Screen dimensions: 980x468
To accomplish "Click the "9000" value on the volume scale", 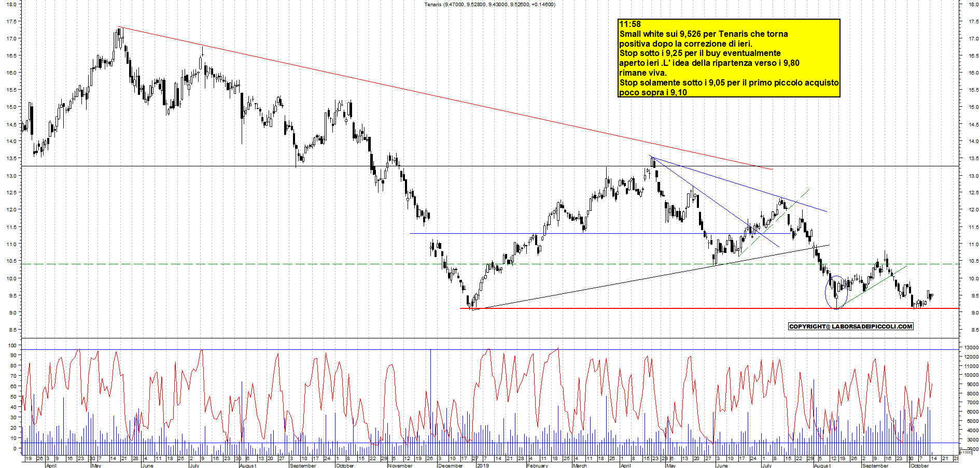I will tap(973, 385).
